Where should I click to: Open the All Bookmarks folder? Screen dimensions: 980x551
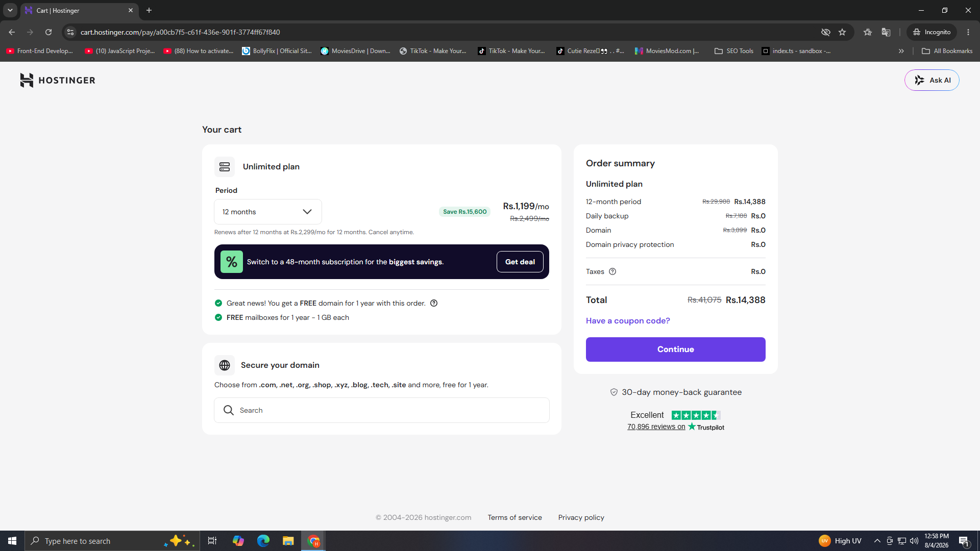click(947, 51)
